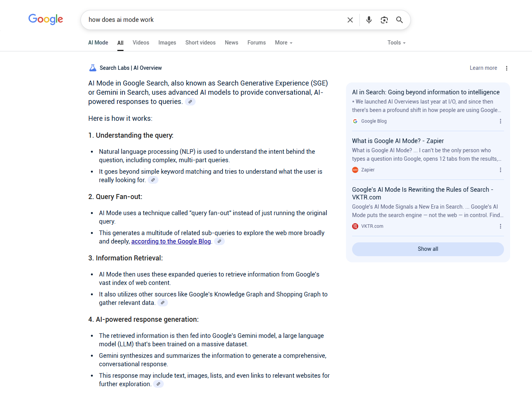
Task: Open the News tab
Action: coord(231,43)
